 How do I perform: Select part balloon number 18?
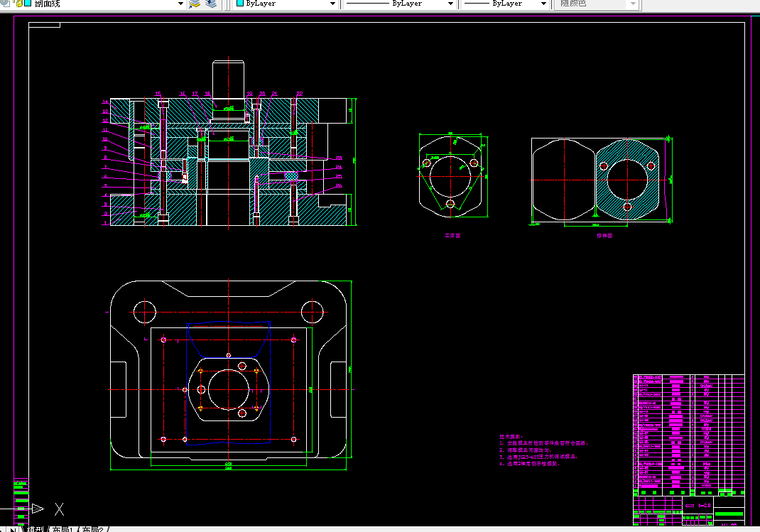click(207, 94)
